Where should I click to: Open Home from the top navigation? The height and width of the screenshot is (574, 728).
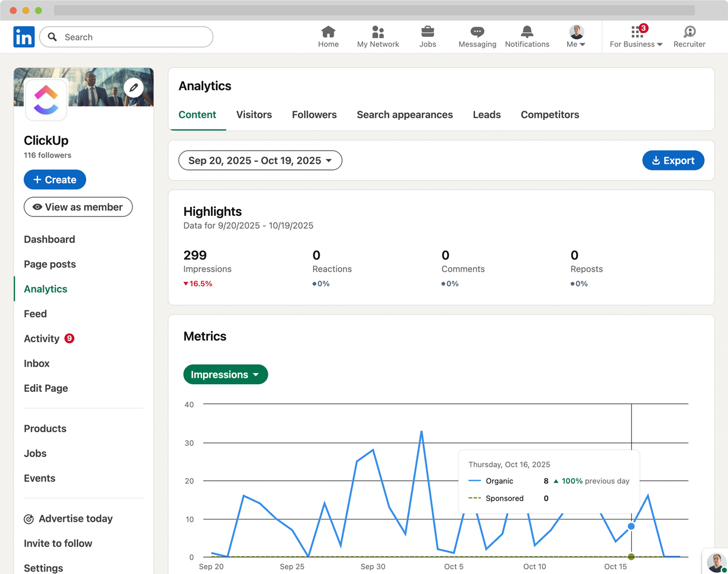(328, 36)
